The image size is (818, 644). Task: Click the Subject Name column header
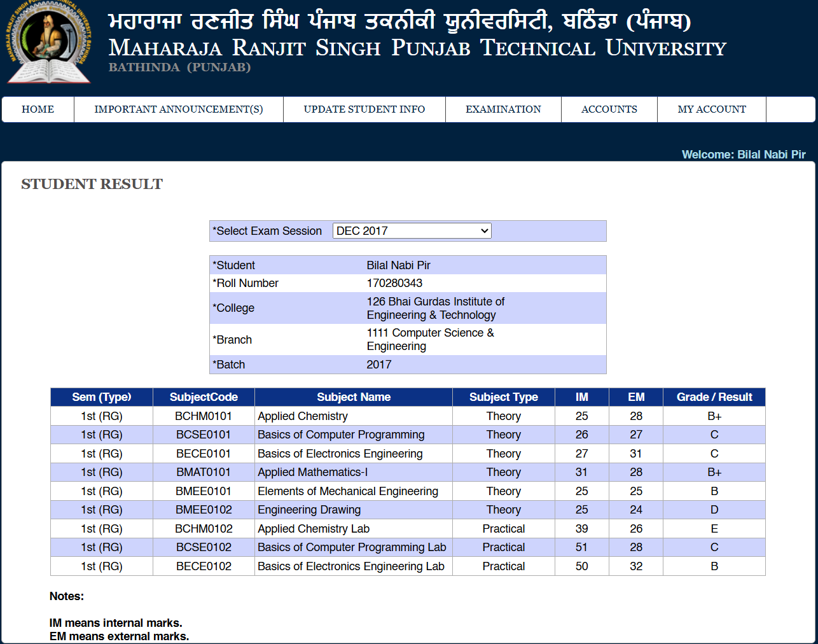(x=354, y=397)
